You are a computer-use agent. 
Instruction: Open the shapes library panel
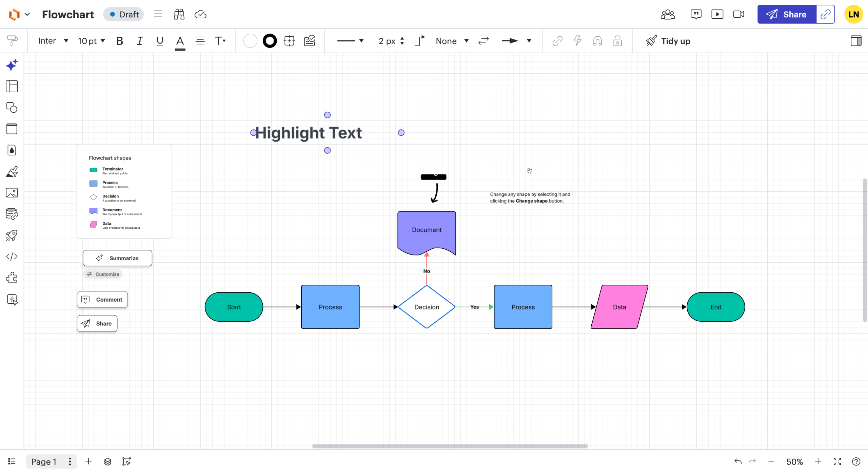[12, 108]
